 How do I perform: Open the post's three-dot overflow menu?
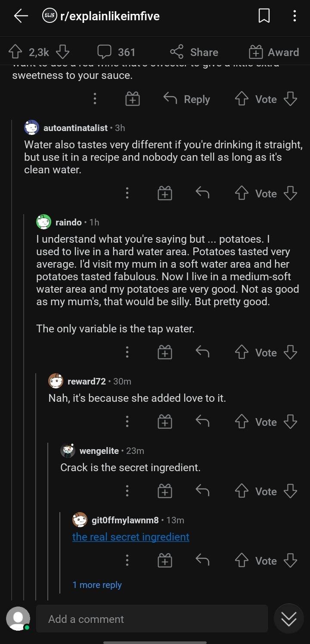(294, 16)
